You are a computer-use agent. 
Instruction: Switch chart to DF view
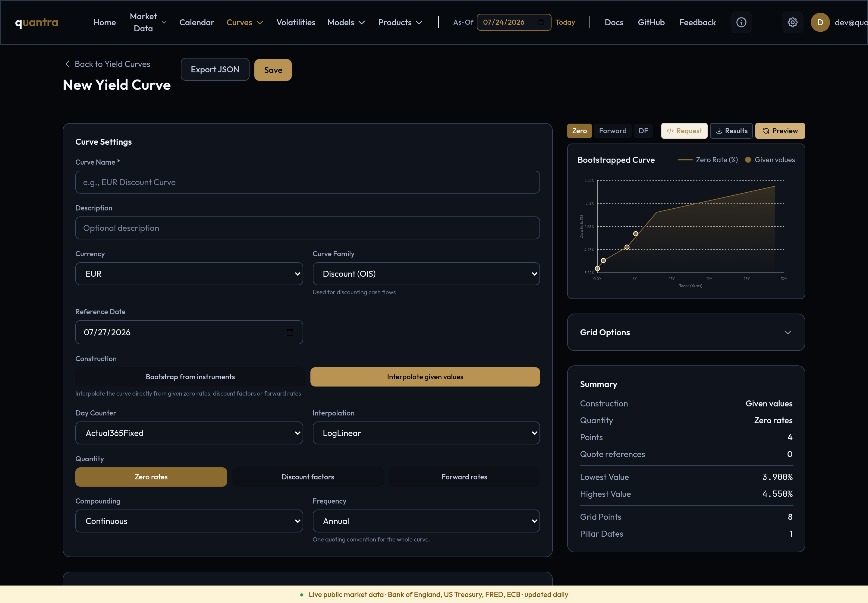[643, 131]
